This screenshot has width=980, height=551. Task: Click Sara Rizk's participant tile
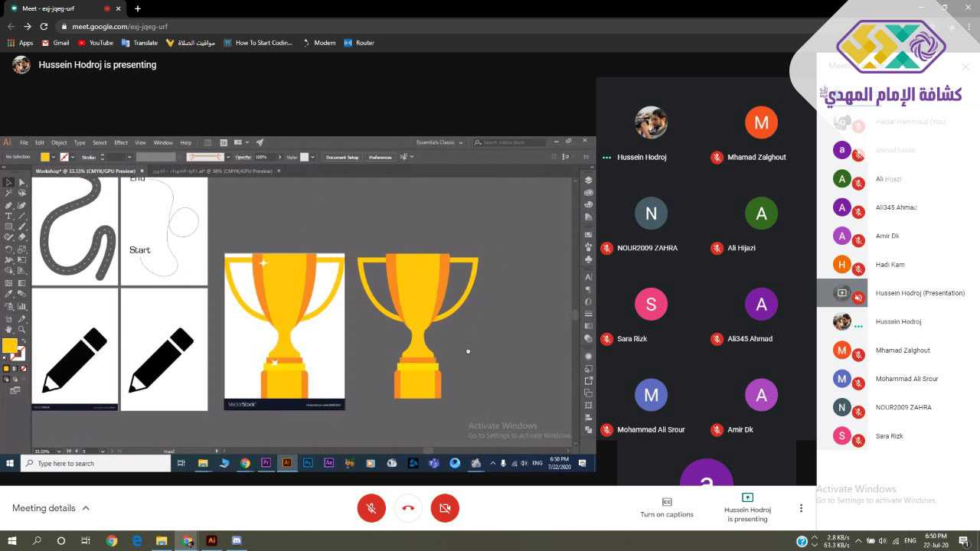tap(651, 314)
